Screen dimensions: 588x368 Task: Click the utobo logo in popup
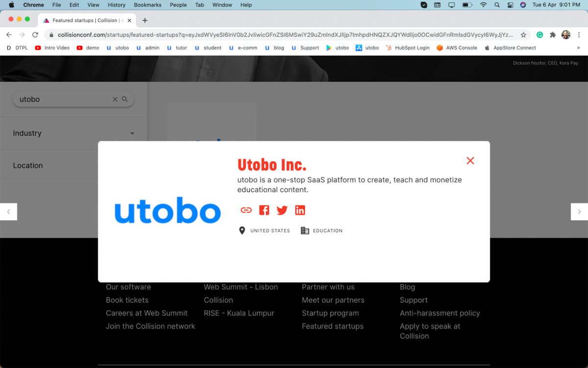click(x=168, y=210)
